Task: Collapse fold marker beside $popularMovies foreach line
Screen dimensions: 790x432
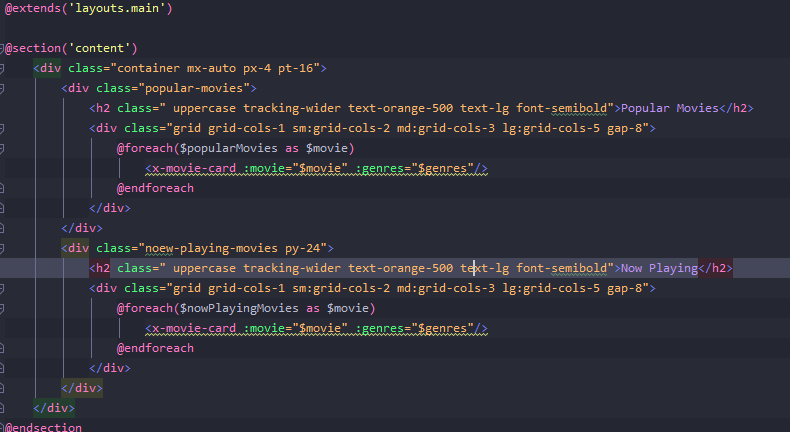Action: (2, 149)
